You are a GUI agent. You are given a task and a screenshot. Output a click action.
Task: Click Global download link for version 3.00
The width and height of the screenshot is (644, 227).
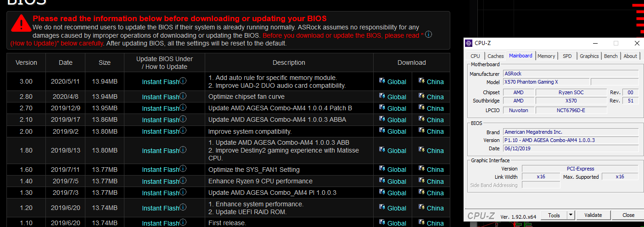pyautogui.click(x=397, y=82)
